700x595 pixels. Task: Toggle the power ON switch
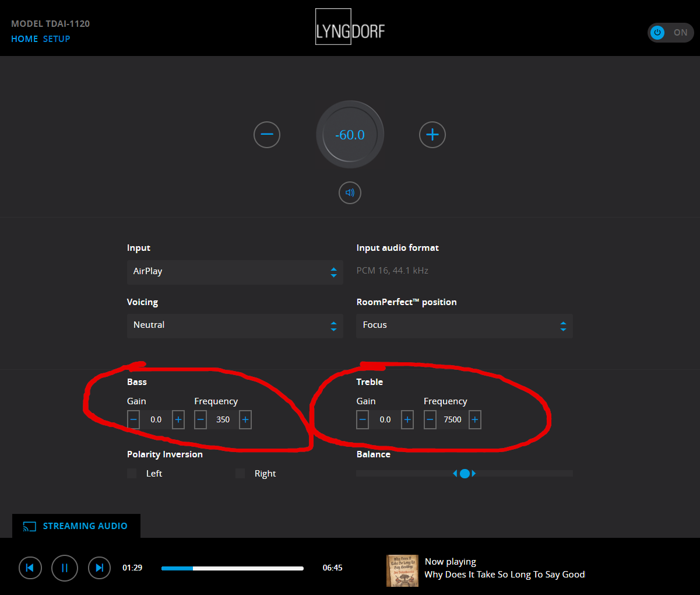pos(670,33)
